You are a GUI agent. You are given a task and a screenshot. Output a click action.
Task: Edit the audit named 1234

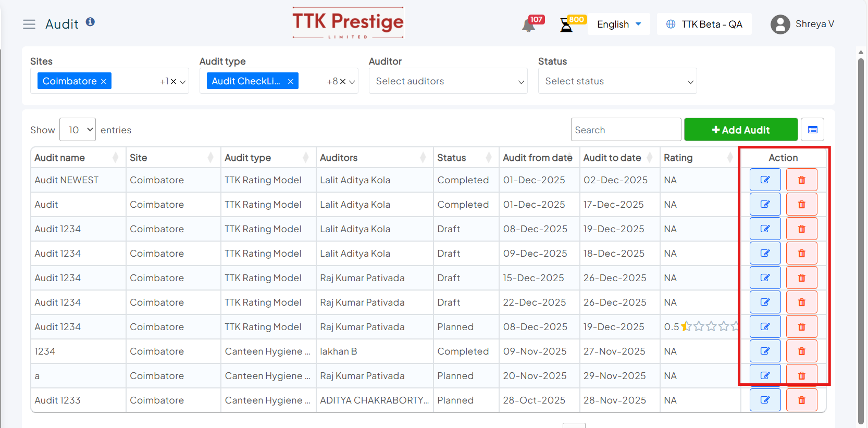[765, 351]
